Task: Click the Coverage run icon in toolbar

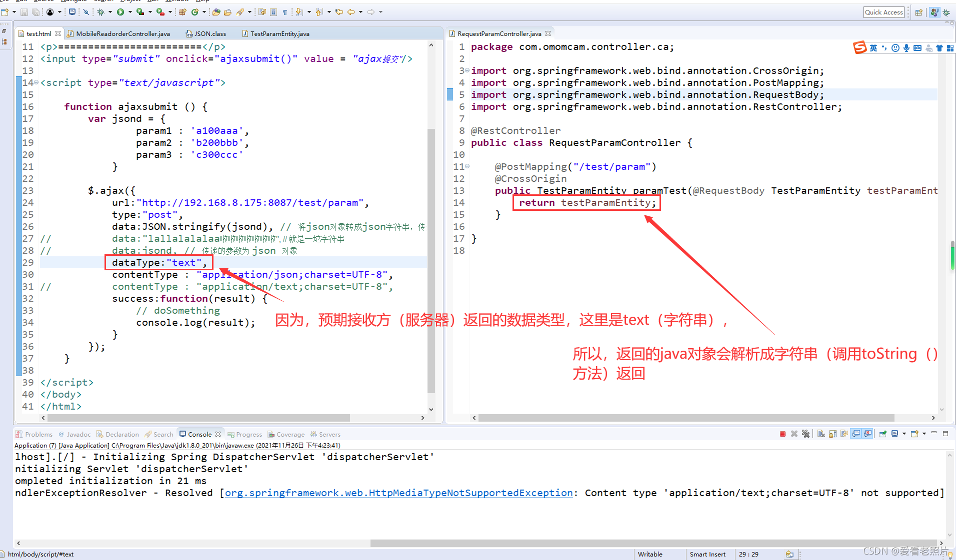Action: coord(140,12)
